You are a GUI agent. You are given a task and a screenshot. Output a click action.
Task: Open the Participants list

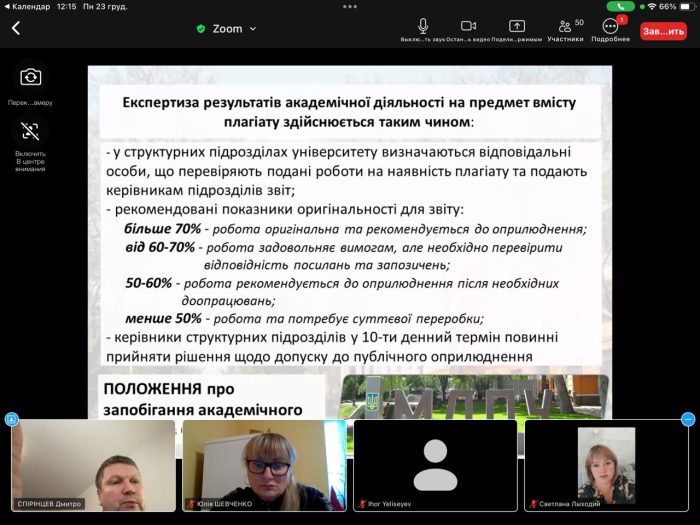coord(565,29)
